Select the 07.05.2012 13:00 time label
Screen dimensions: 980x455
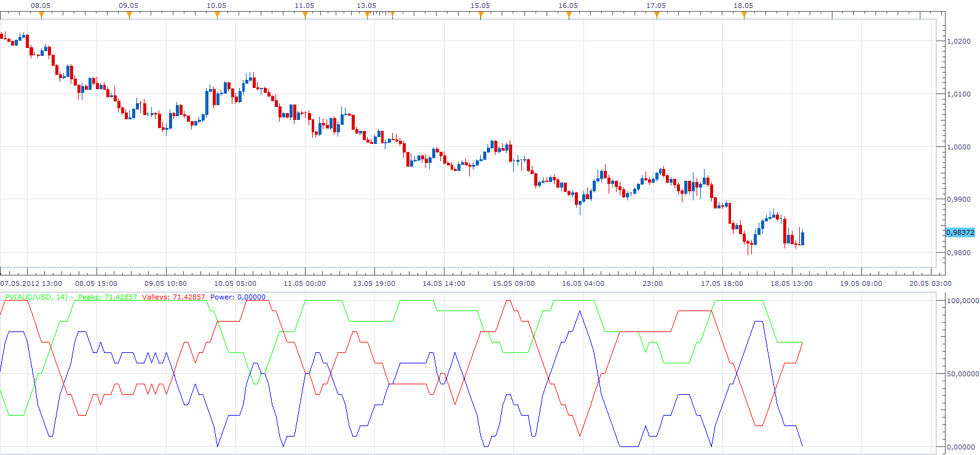point(31,283)
